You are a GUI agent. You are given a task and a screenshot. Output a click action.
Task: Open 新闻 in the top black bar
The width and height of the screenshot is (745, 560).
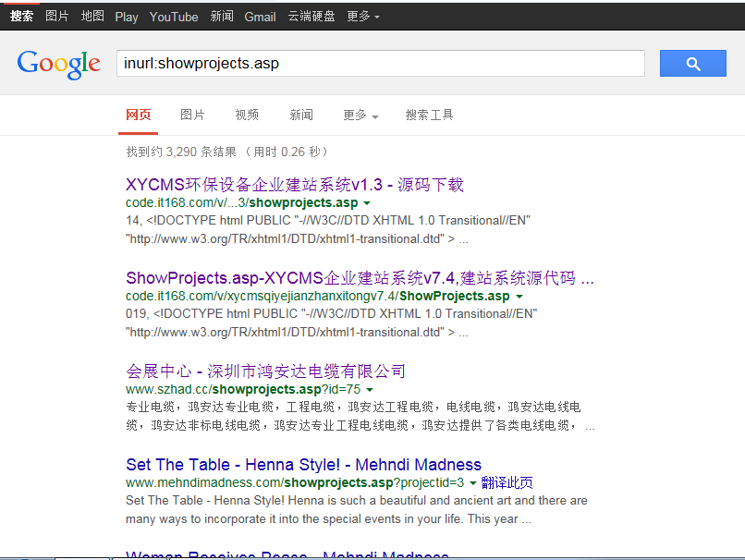(x=222, y=16)
